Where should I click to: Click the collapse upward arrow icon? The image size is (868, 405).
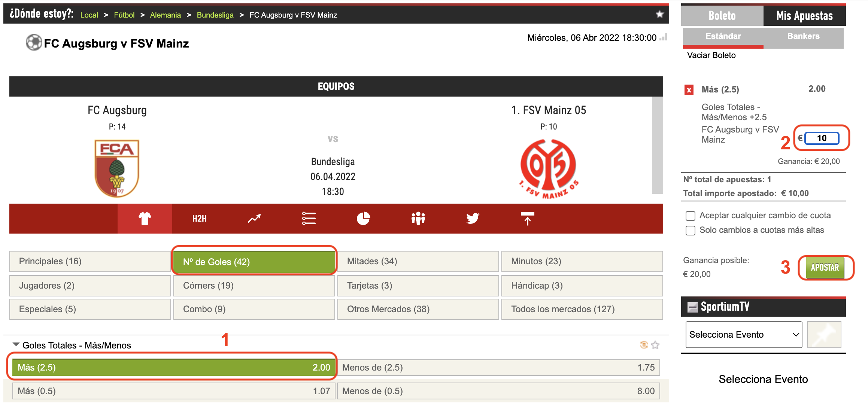(527, 219)
